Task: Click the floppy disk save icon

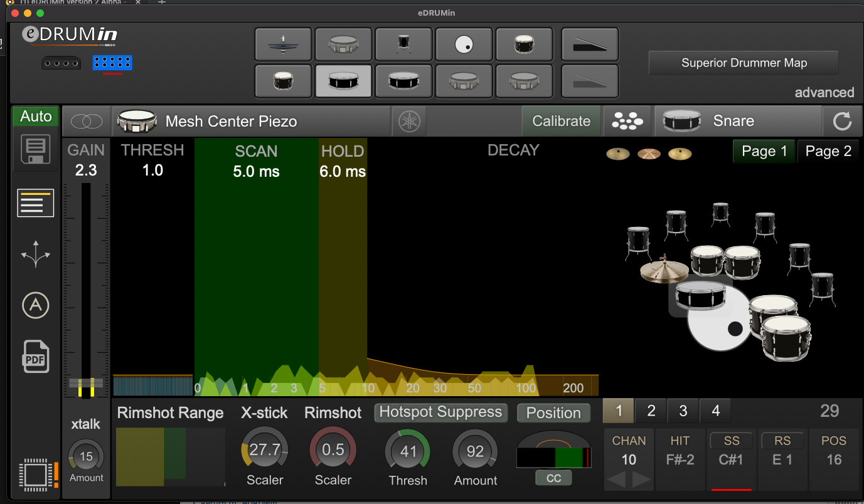Action: click(36, 150)
